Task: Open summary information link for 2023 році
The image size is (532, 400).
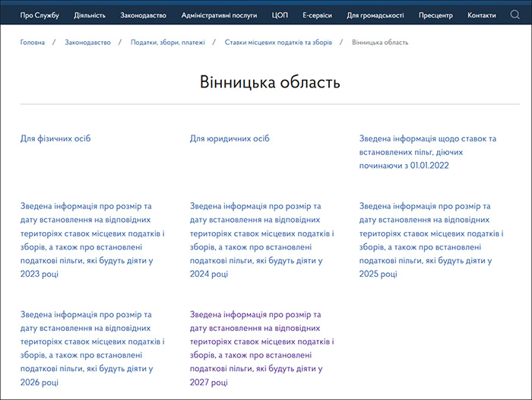Action: click(92, 240)
